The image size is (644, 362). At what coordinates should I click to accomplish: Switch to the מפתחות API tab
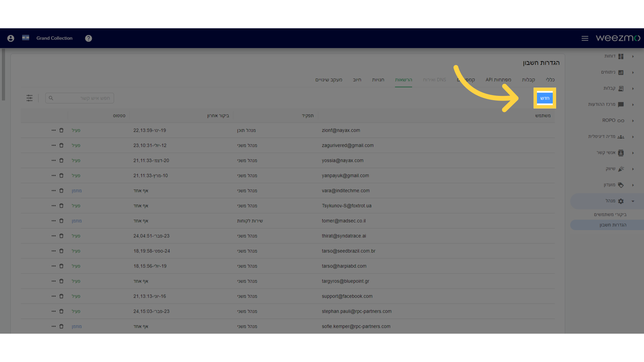point(498,80)
